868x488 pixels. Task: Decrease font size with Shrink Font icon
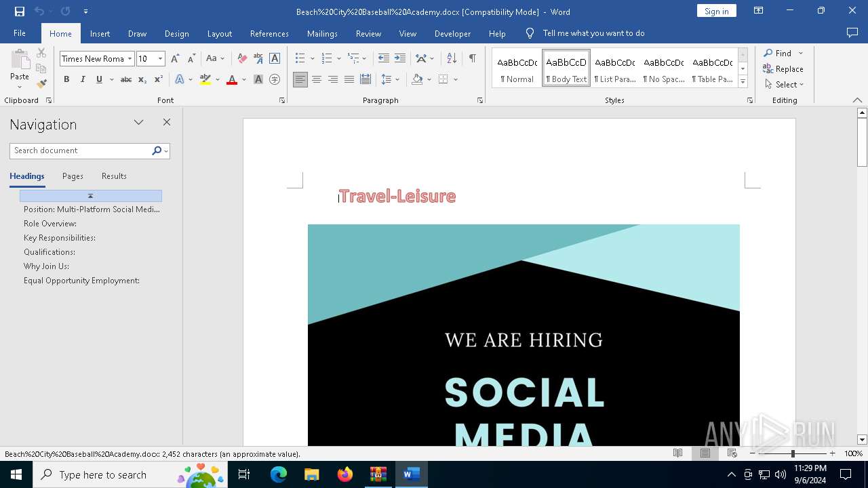click(191, 59)
